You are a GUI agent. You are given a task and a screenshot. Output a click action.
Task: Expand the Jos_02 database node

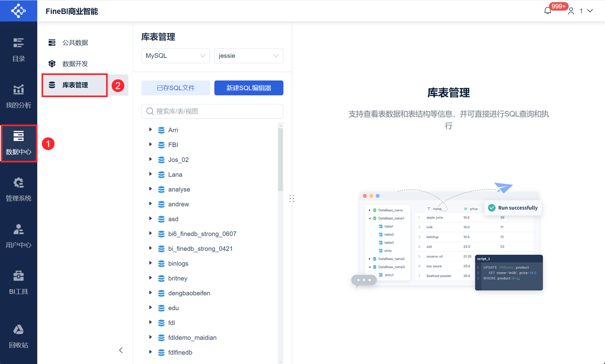tap(150, 159)
